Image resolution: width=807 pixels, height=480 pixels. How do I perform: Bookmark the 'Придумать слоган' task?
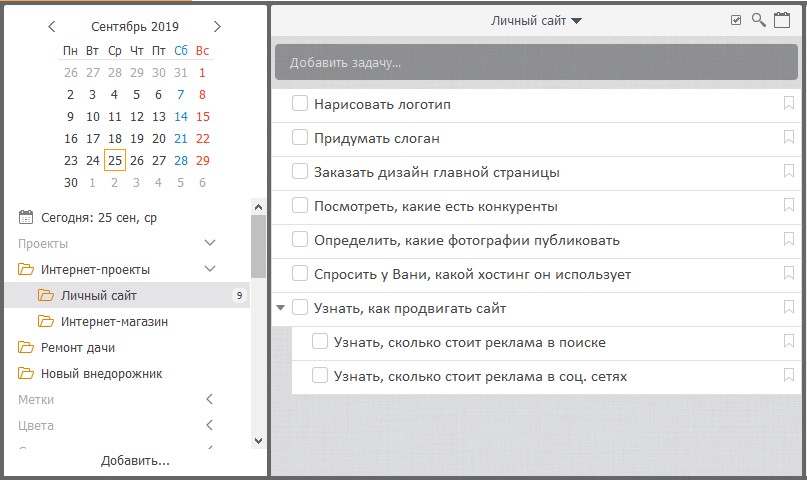click(788, 137)
